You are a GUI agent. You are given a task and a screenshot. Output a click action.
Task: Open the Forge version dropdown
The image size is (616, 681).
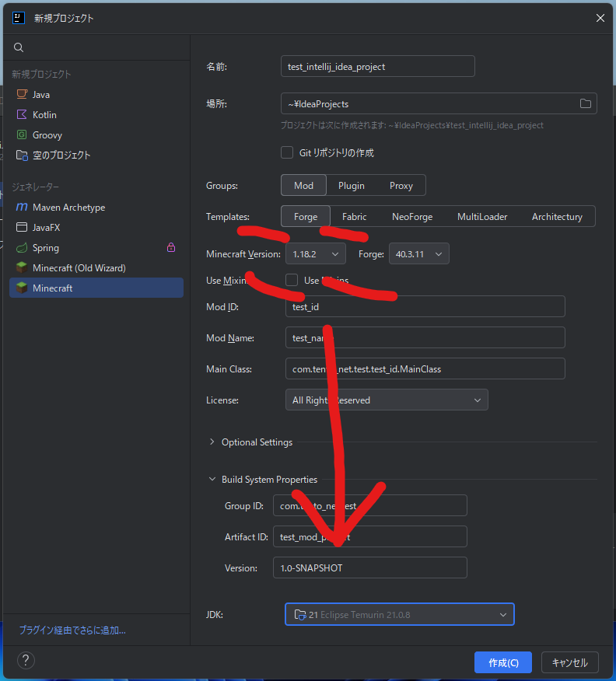[418, 254]
